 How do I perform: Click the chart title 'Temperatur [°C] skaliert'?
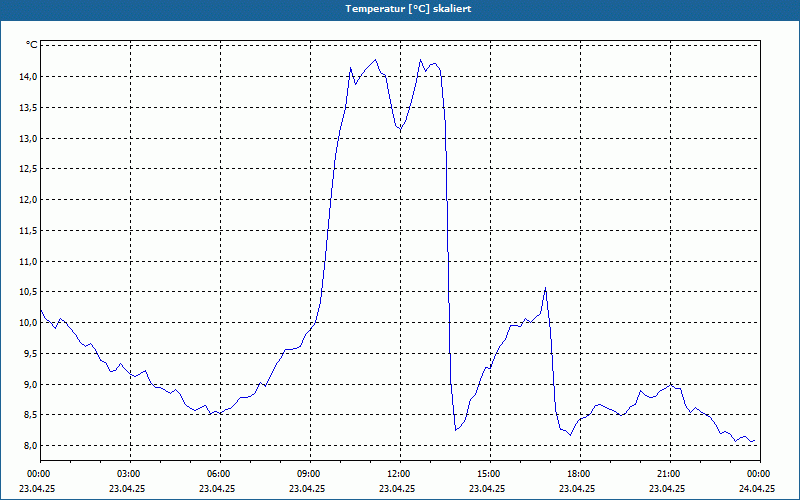tap(408, 9)
